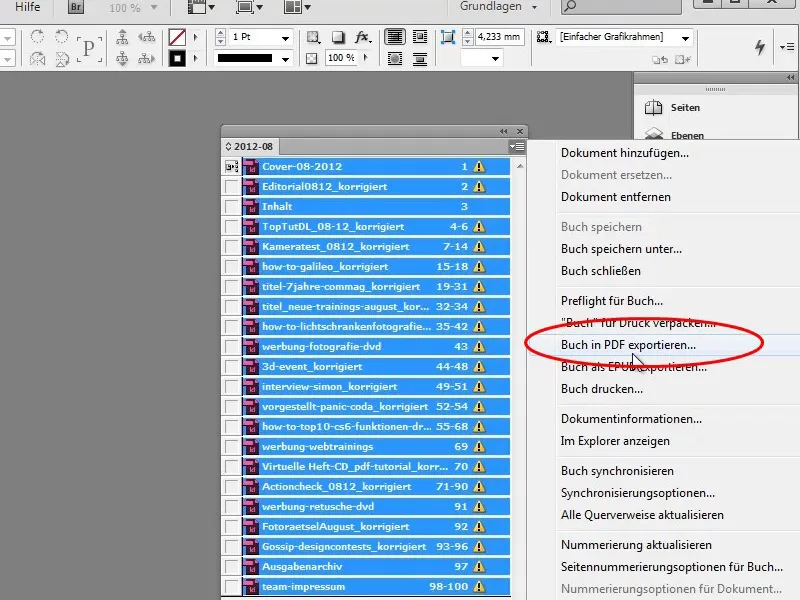Open the book panel flyout menu
Image resolution: width=800 pixels, height=600 pixels.
[517, 147]
